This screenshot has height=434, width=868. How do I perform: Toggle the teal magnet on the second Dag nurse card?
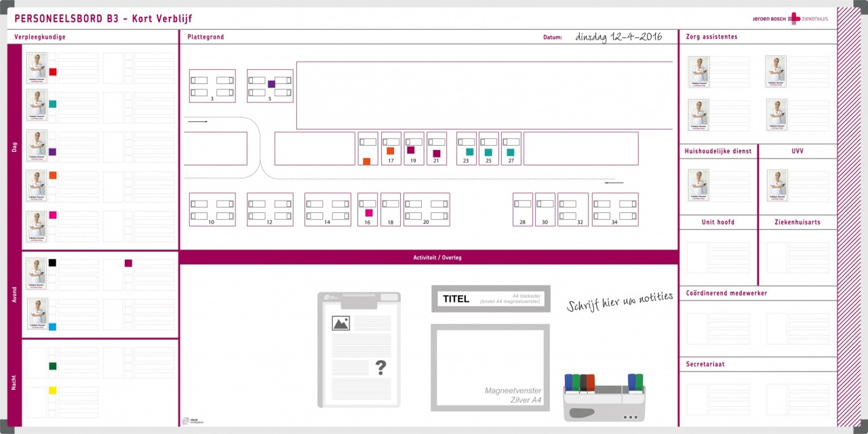[x=53, y=104]
